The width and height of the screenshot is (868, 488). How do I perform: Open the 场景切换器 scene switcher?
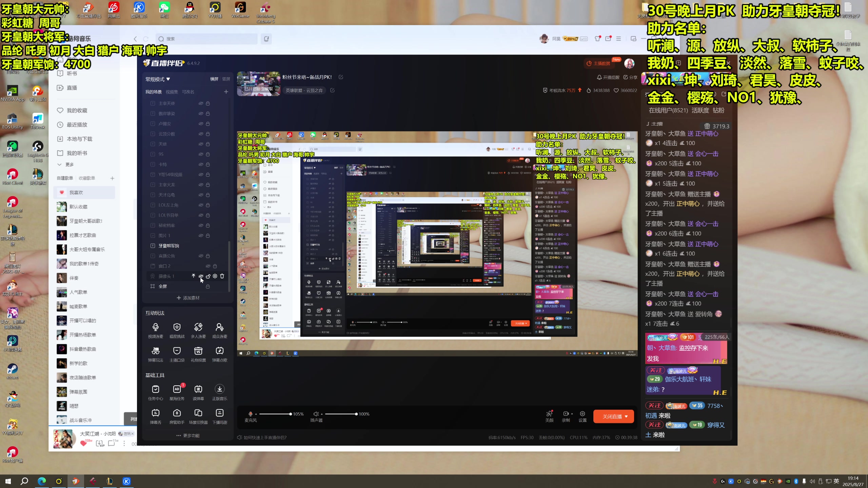[x=198, y=416]
